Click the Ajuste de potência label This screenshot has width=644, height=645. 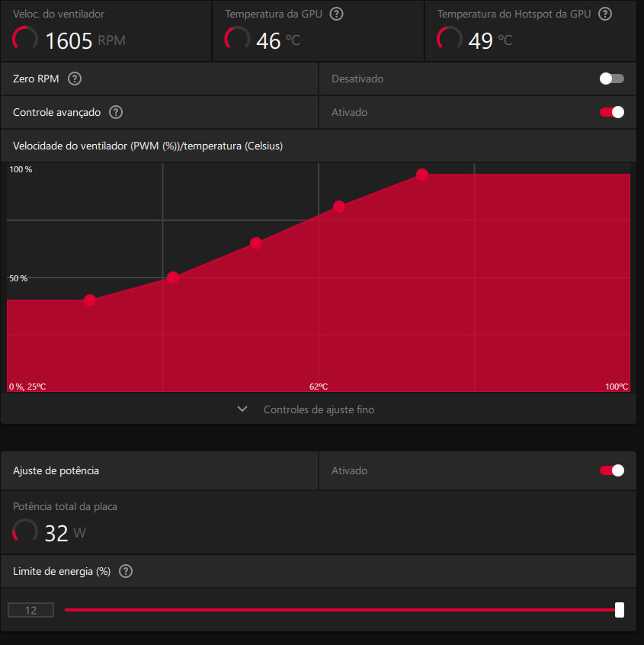pyautogui.click(x=56, y=470)
